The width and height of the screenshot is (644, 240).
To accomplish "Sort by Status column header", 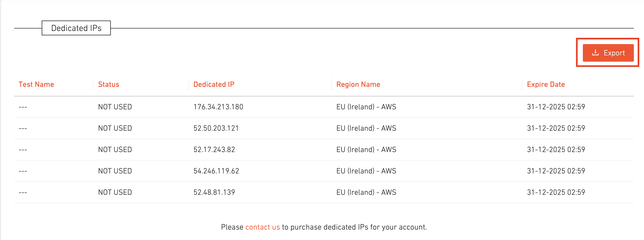I will click(109, 84).
